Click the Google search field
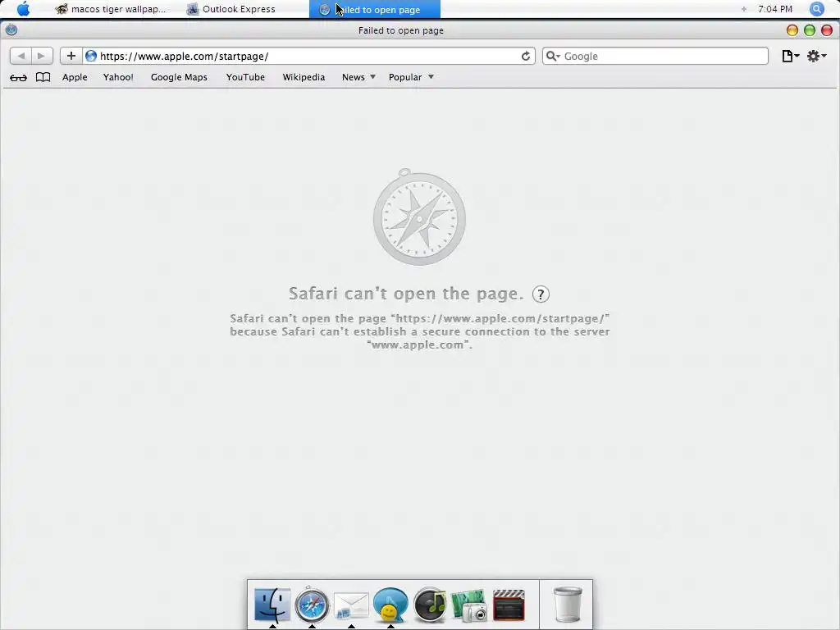The height and width of the screenshot is (630, 840). pos(655,56)
